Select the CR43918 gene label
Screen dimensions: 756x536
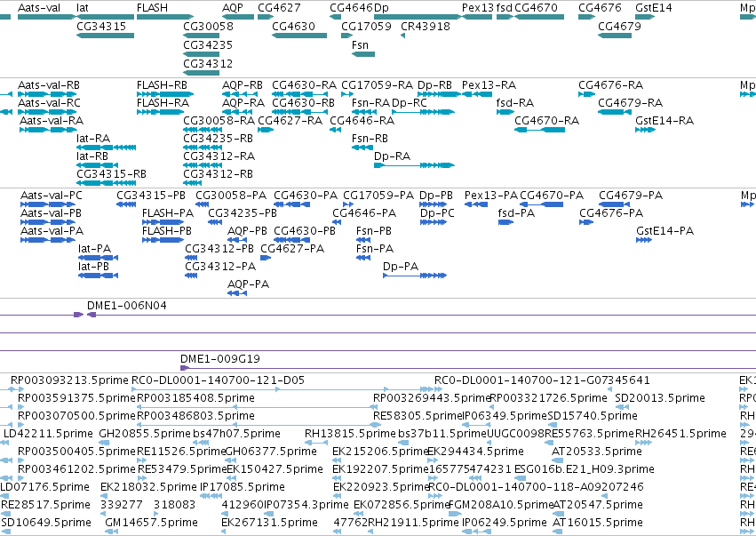click(426, 26)
